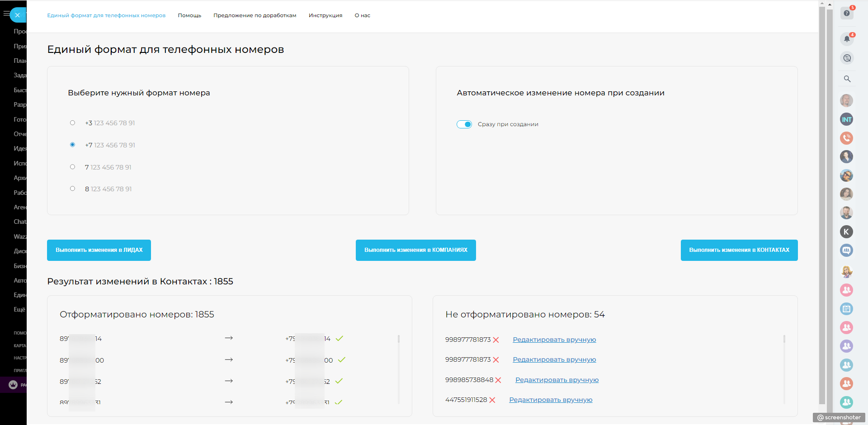Close the slider panel with X button
Viewport: 868px width, 425px height.
(x=18, y=15)
